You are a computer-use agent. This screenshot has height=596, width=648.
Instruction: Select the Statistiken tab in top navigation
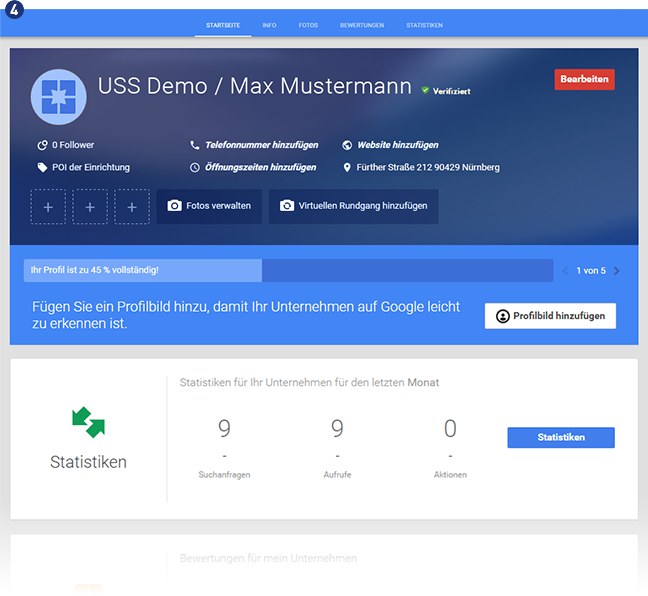[424, 25]
